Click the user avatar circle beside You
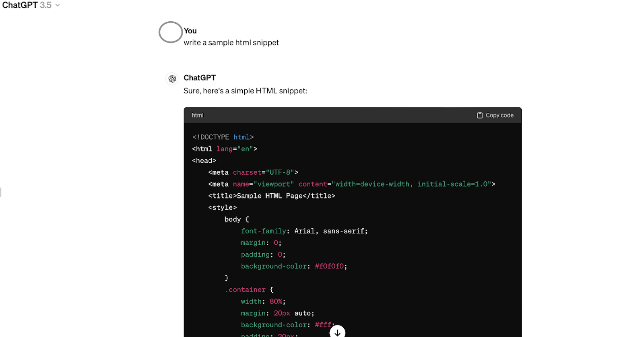The image size is (644, 337). (171, 32)
